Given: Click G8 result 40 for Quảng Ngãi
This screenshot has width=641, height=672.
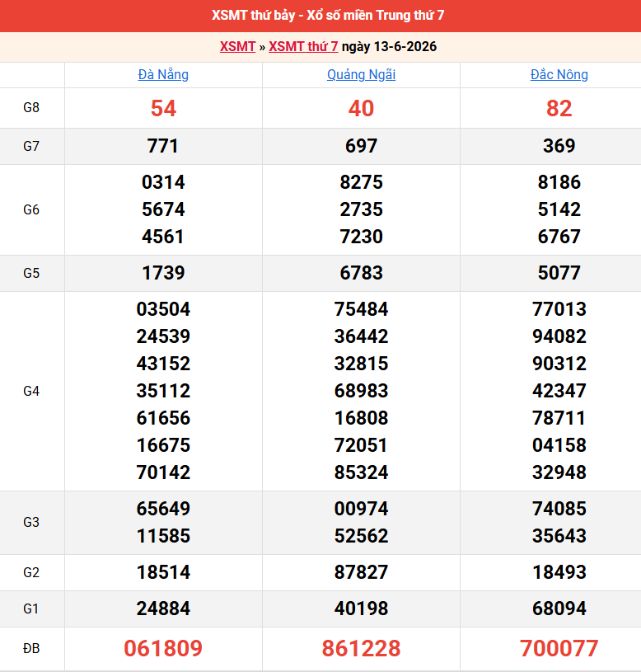Looking at the screenshot, I should pos(361,109).
